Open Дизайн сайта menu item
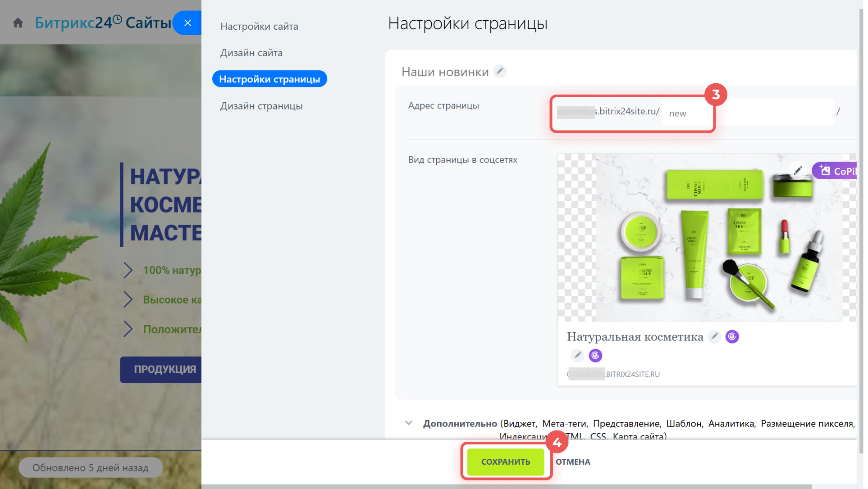Viewport: 868px width, 489px height. (251, 53)
